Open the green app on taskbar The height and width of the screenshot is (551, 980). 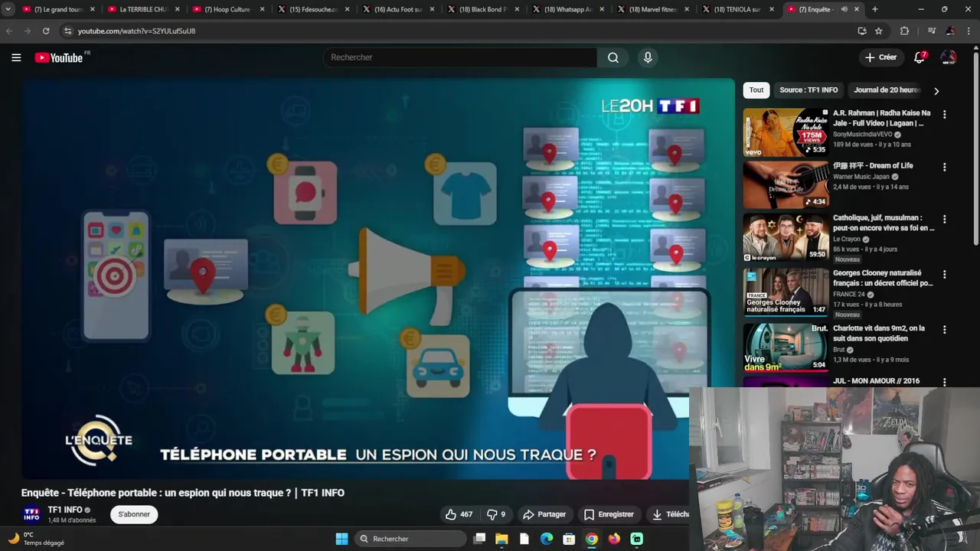pyautogui.click(x=637, y=539)
